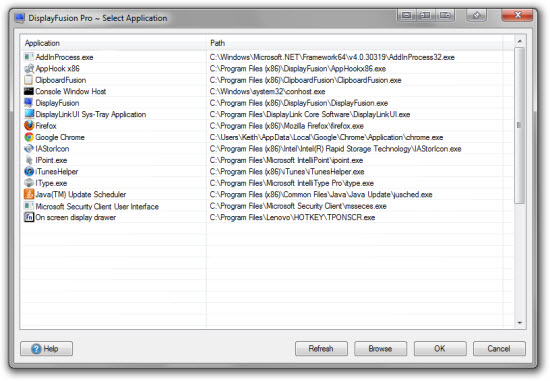The height and width of the screenshot is (381, 550).
Task: Click the Google Chrome icon
Action: tap(29, 137)
